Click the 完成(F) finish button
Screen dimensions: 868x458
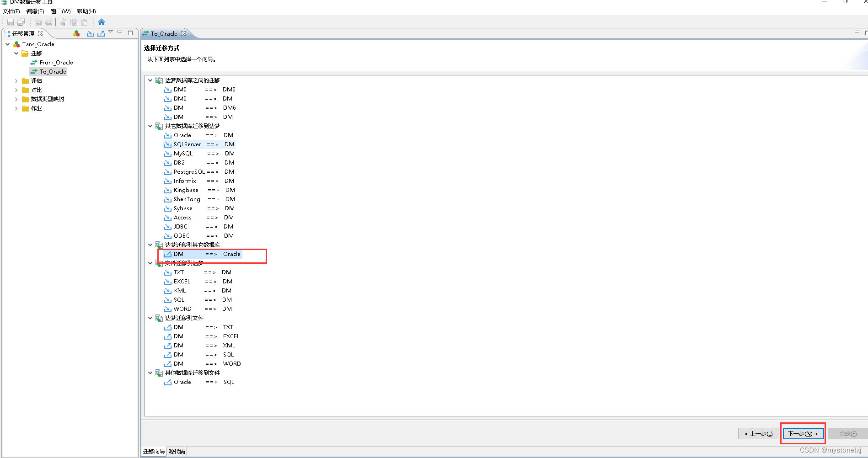(848, 434)
